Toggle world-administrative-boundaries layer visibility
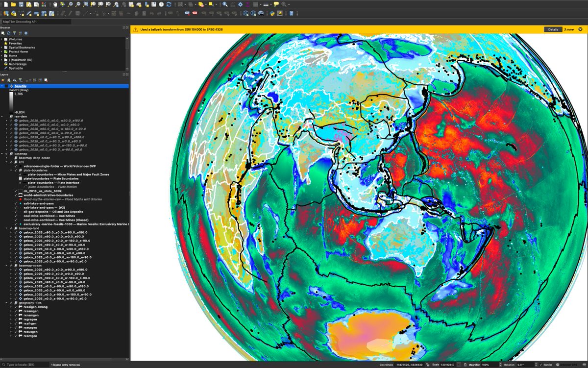Screen dimensions: 588x368 coord(16,195)
